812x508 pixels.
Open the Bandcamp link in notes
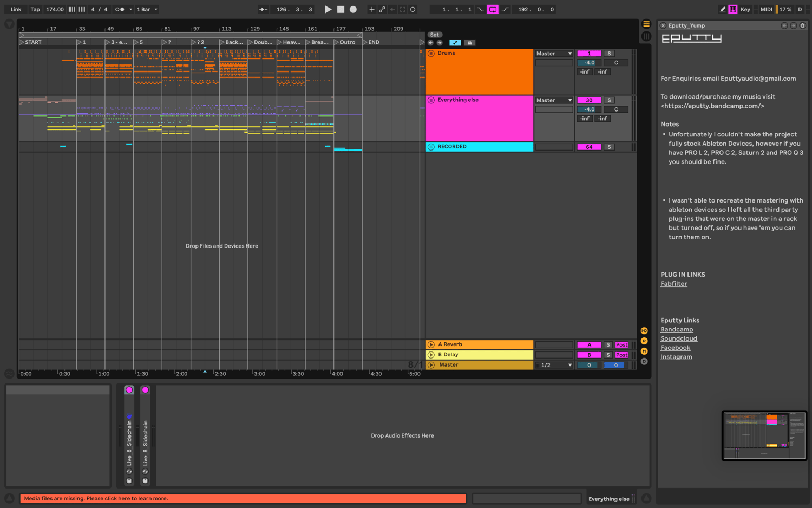677,329
